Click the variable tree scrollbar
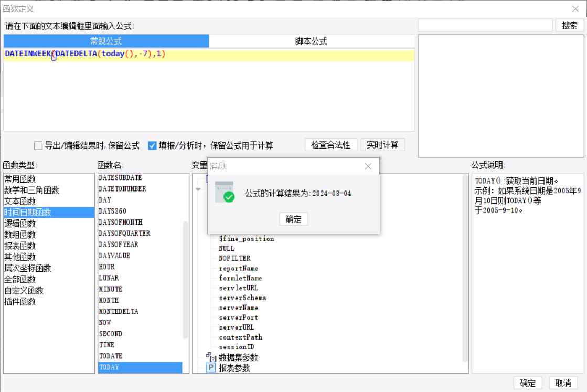 (465, 268)
